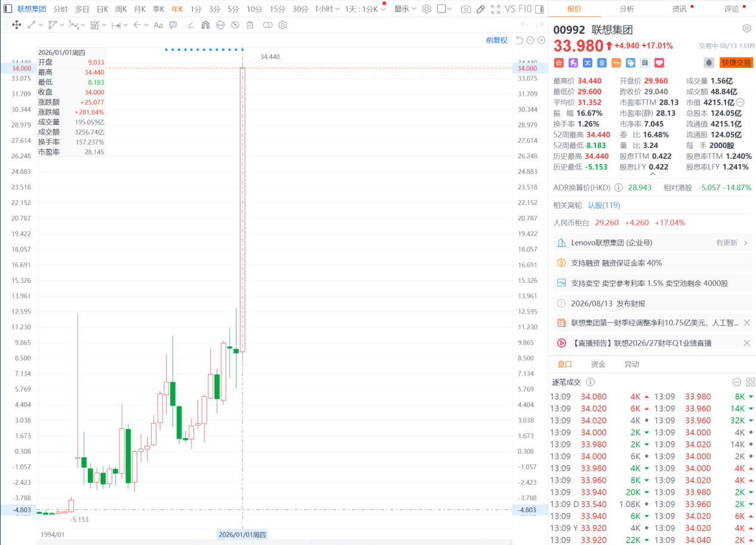Viewport: 756px width, 545px height.
Task: Select the polyline shape drawing tool
Action: tap(53, 25)
